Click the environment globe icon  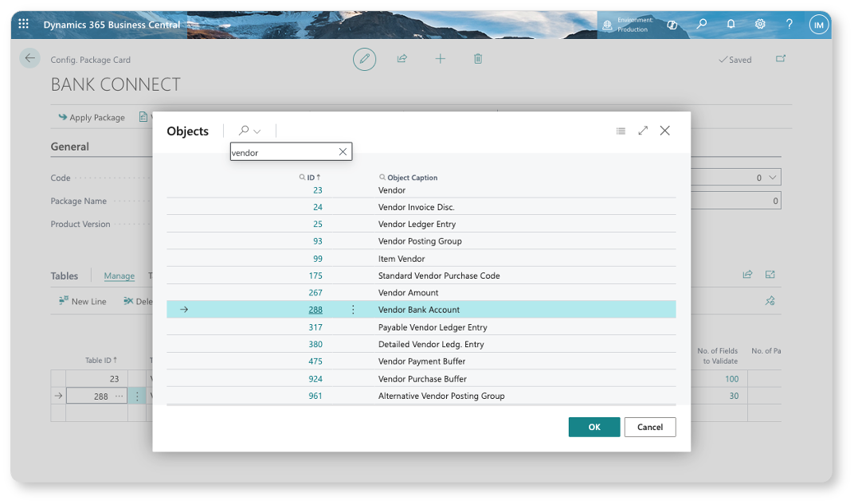point(607,25)
